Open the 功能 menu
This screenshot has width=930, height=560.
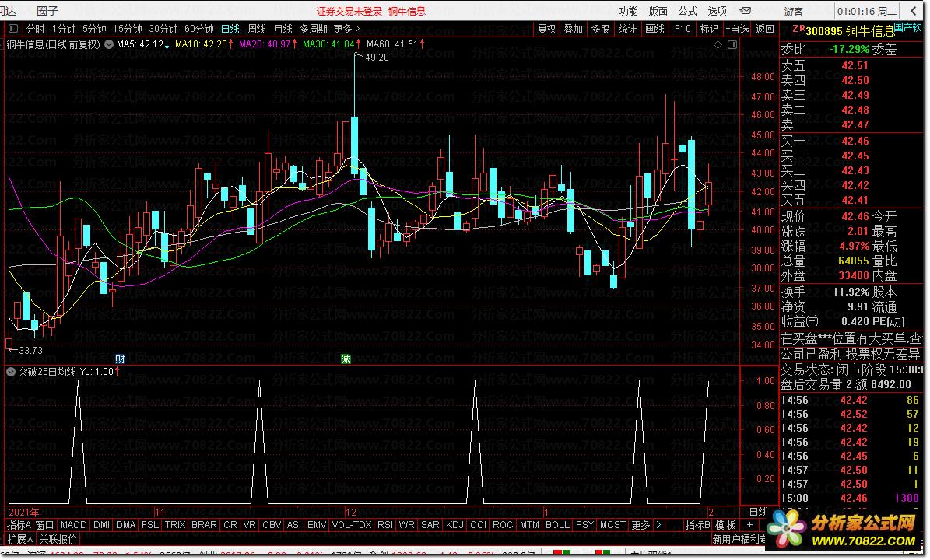click(x=629, y=11)
